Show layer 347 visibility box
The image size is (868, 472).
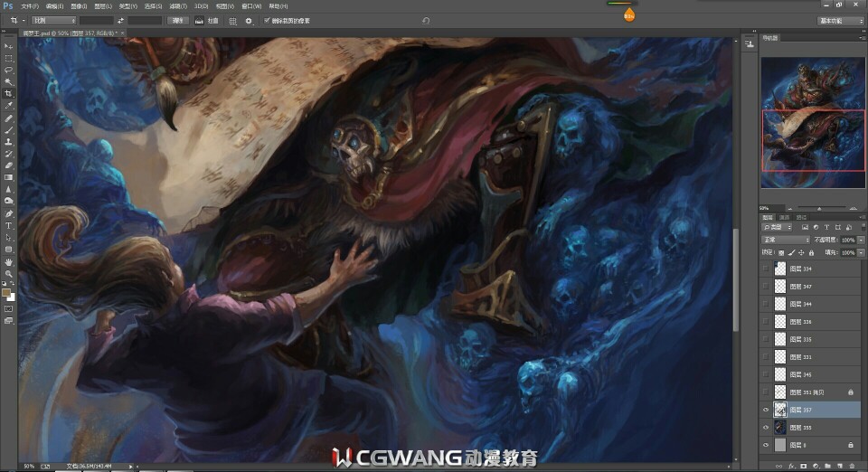point(766,287)
